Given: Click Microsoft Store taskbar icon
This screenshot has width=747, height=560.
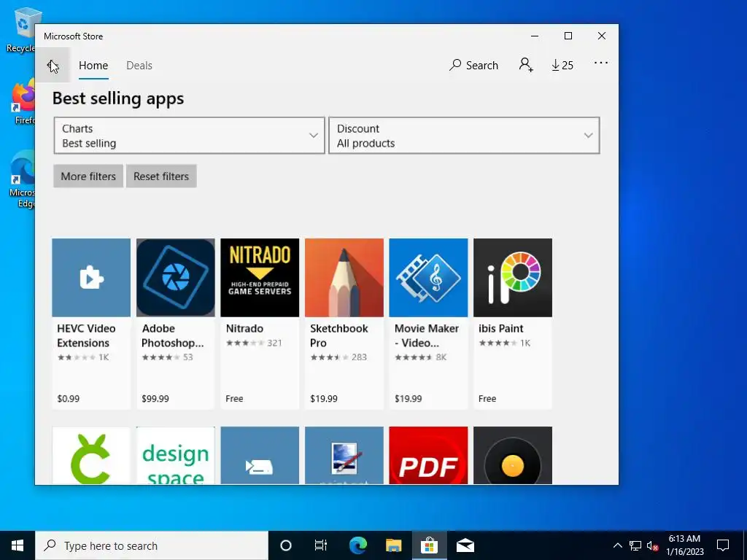Looking at the screenshot, I should [x=429, y=545].
